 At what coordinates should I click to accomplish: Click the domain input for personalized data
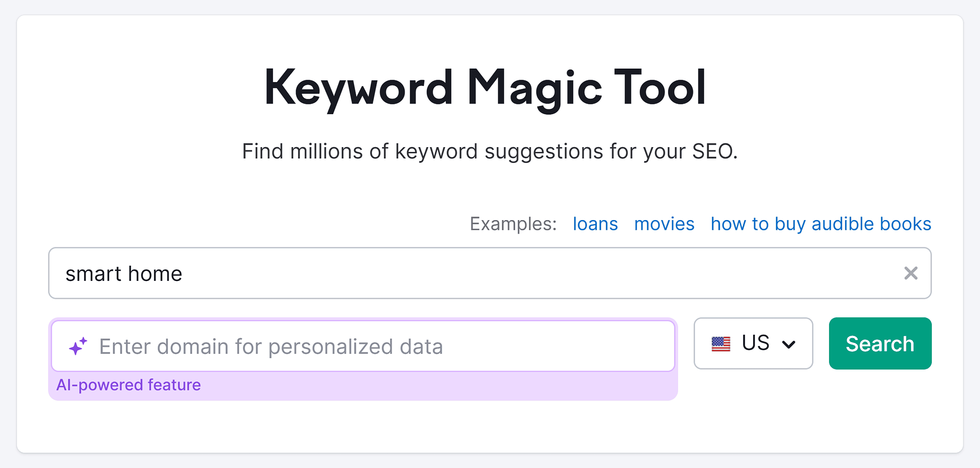353,345
